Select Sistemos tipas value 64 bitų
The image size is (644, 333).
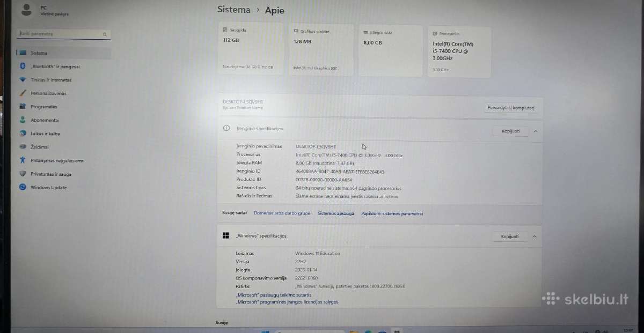(x=349, y=188)
